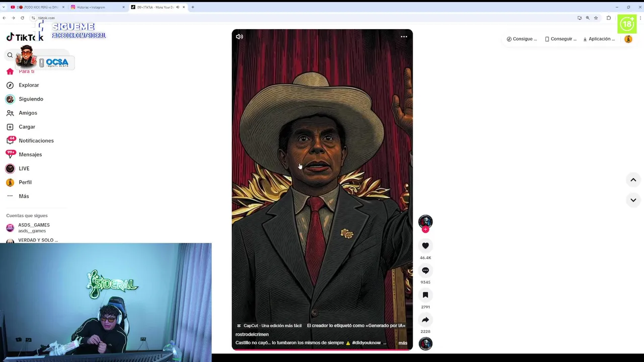Open the tab search dropdown arrow
This screenshot has height=362, width=644.
pos(4,7)
